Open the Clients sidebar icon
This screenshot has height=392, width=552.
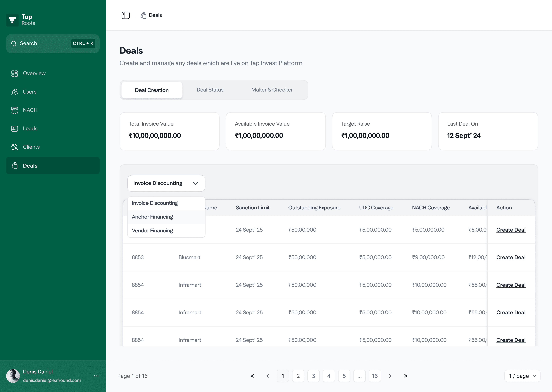(15, 147)
